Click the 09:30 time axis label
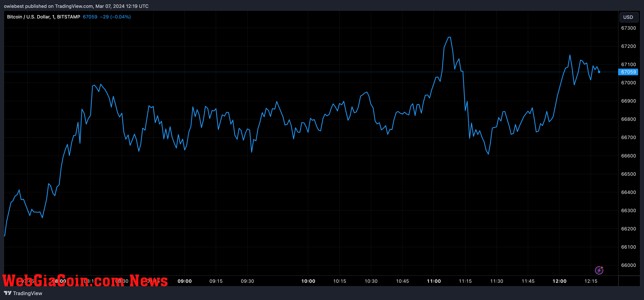 coord(248,281)
